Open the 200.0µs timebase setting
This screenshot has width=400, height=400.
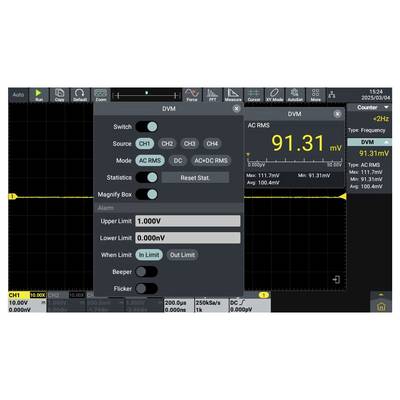(x=179, y=306)
